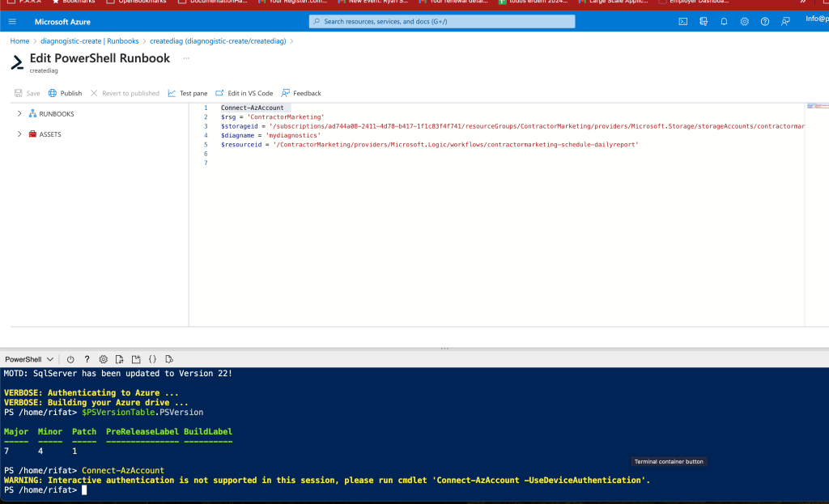
Task: Open diagnogistic-create | Runbooks breadcrumb
Action: pyautogui.click(x=89, y=40)
